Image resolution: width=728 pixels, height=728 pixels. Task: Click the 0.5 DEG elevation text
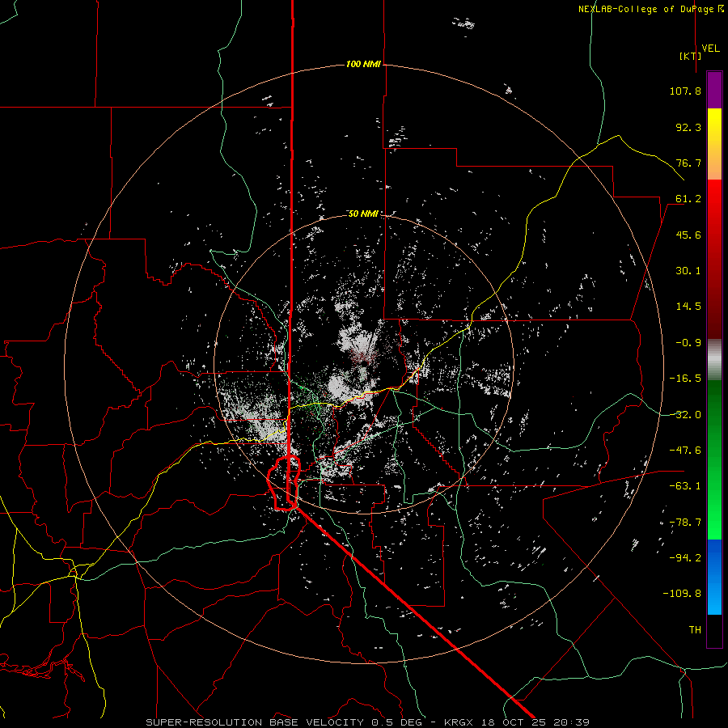(396, 722)
